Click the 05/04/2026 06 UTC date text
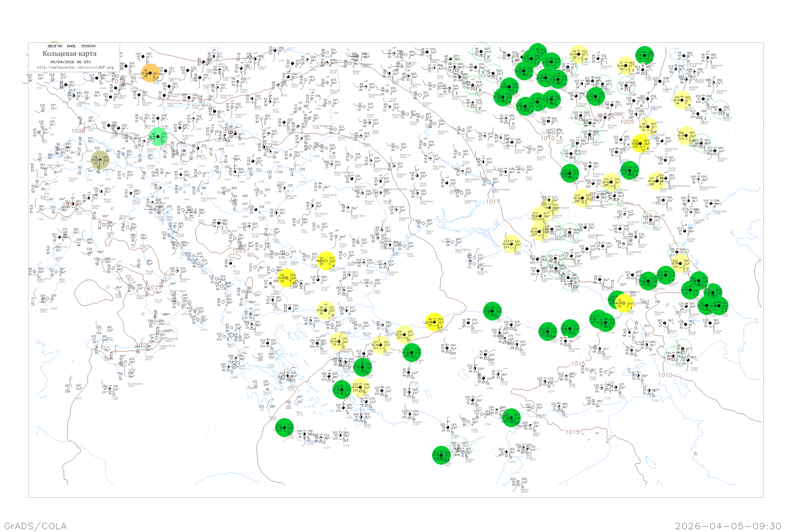 tap(70, 62)
